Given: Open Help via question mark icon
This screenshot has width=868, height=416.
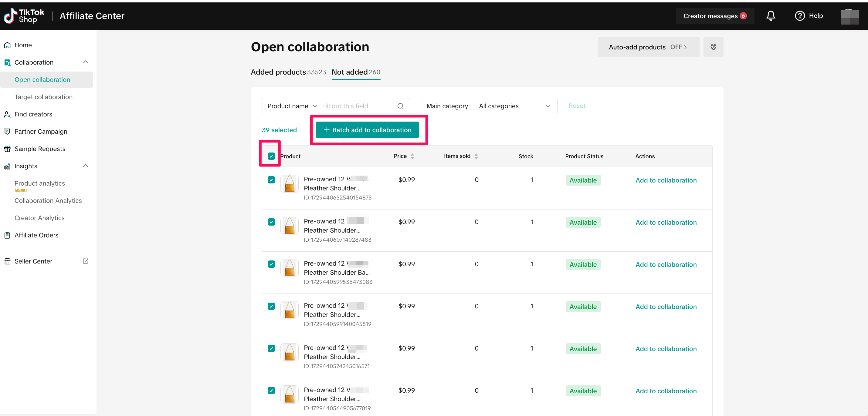Looking at the screenshot, I should tap(799, 16).
